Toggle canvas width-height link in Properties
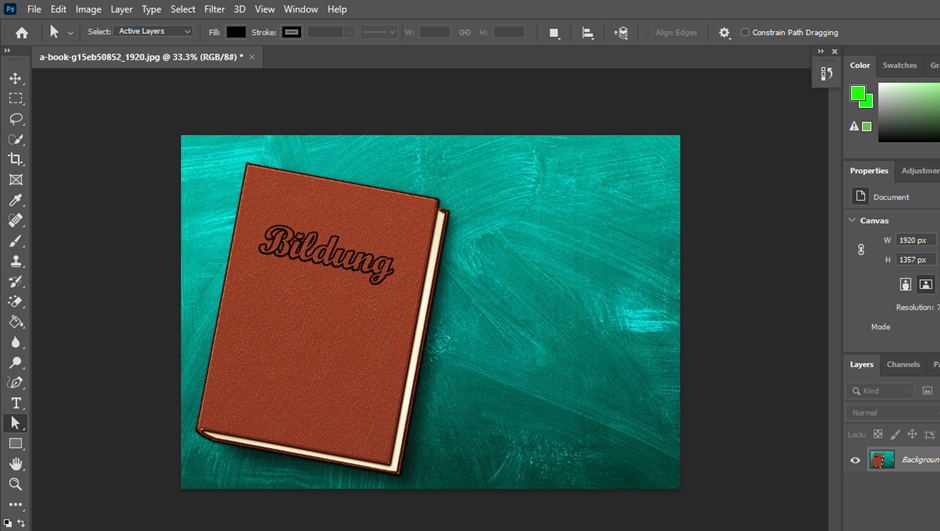The height and width of the screenshot is (531, 940). (861, 250)
